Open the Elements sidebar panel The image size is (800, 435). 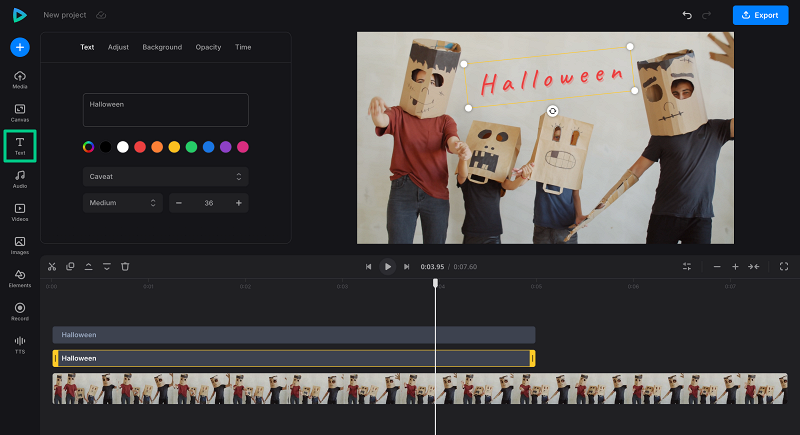pos(20,278)
